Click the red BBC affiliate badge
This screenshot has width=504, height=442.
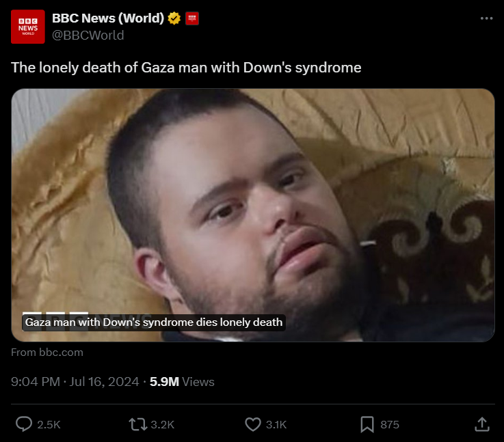(x=192, y=18)
